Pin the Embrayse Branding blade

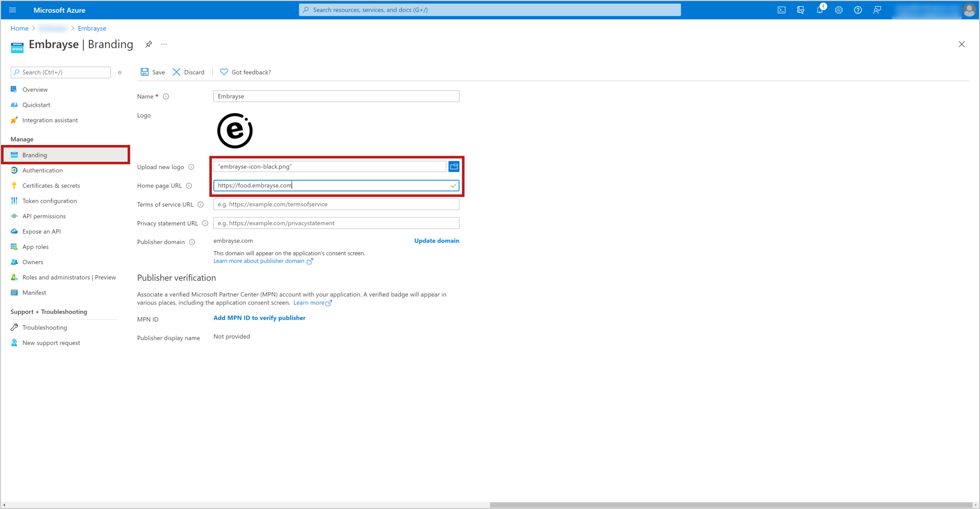coord(149,44)
